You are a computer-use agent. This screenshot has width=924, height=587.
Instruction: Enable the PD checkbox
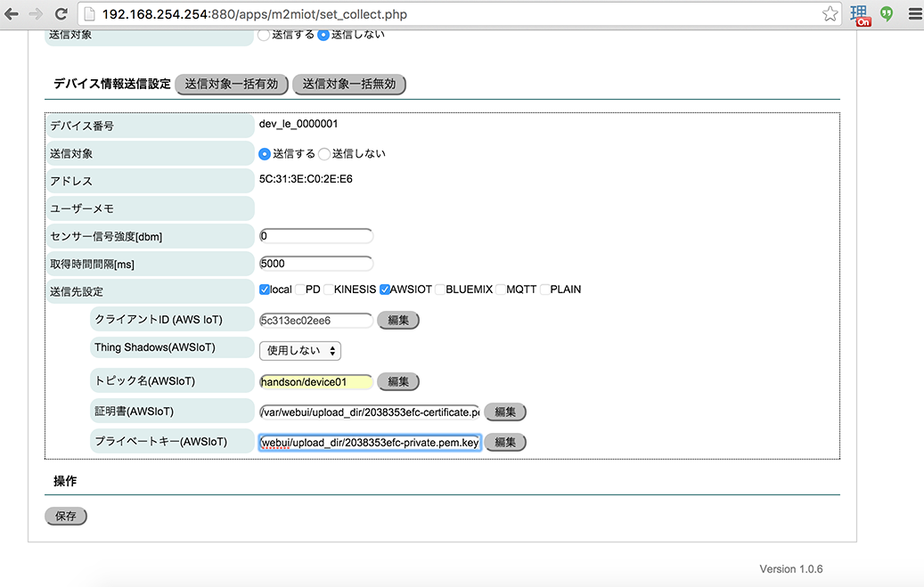[300, 289]
